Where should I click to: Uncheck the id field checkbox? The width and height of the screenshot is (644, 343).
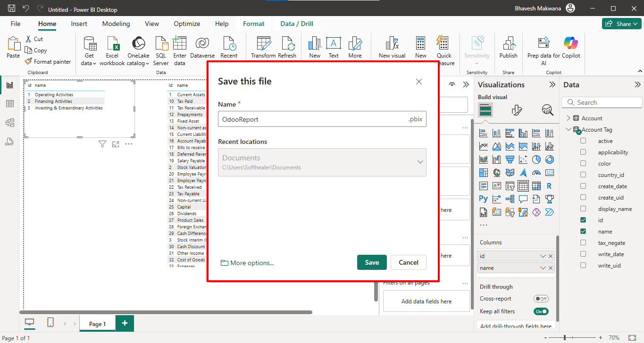(583, 220)
